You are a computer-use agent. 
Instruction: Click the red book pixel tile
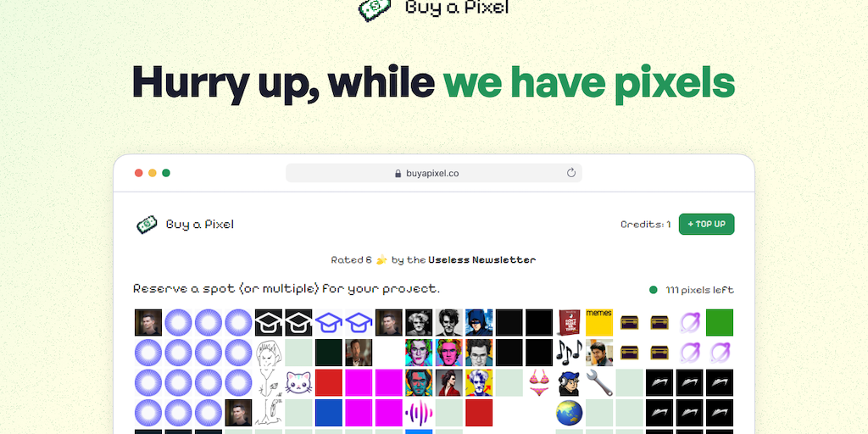click(x=570, y=323)
